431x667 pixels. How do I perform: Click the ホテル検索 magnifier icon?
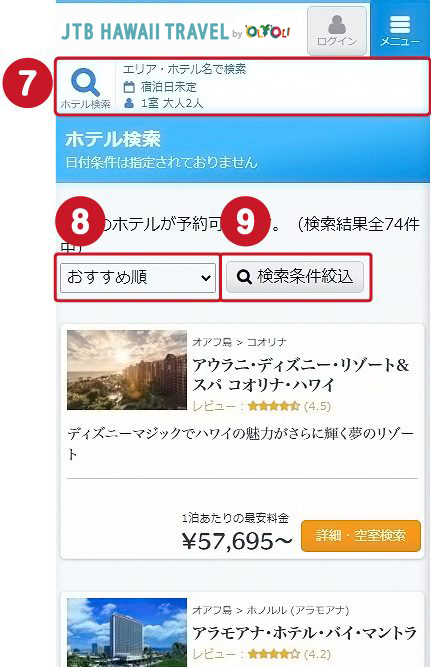tap(85, 83)
